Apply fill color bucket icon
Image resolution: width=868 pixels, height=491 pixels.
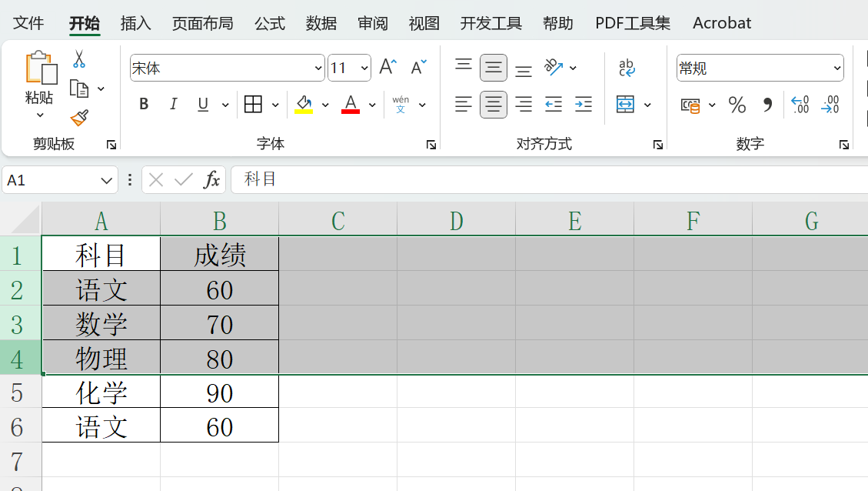[304, 104]
